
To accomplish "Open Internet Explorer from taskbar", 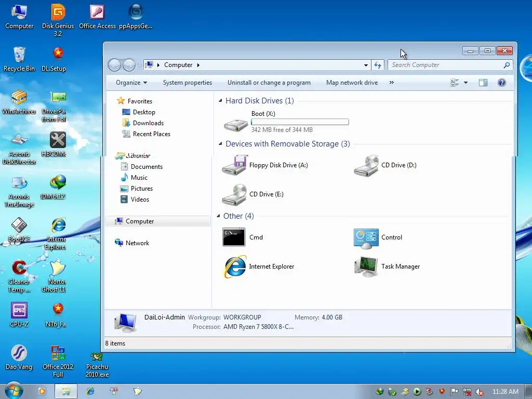I will pyautogui.click(x=90, y=391).
